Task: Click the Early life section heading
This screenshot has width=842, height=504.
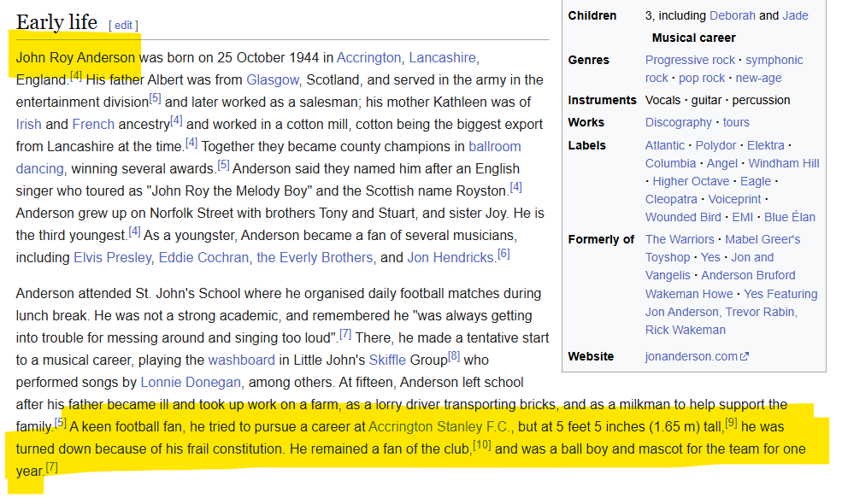Action: pos(57,22)
